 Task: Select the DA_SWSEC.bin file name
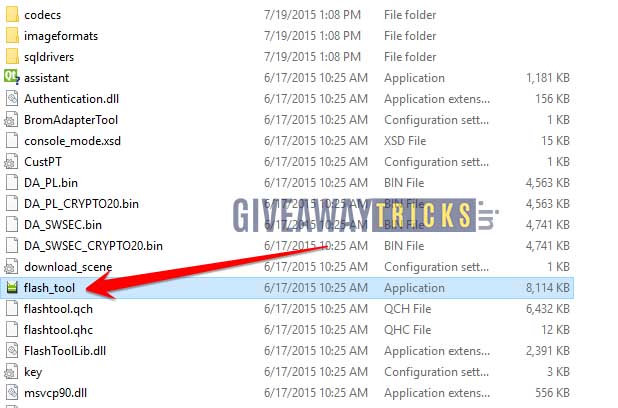tap(63, 225)
